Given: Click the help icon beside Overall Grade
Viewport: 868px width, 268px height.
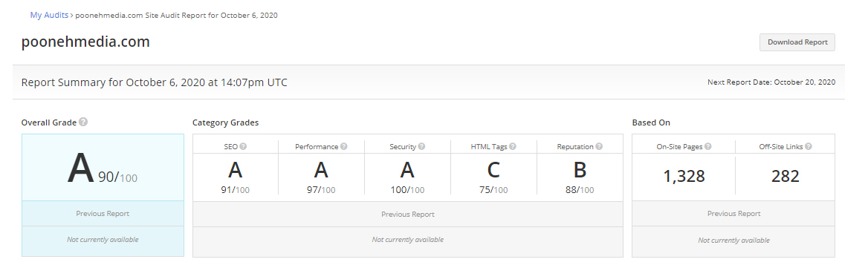Looking at the screenshot, I should click(83, 122).
